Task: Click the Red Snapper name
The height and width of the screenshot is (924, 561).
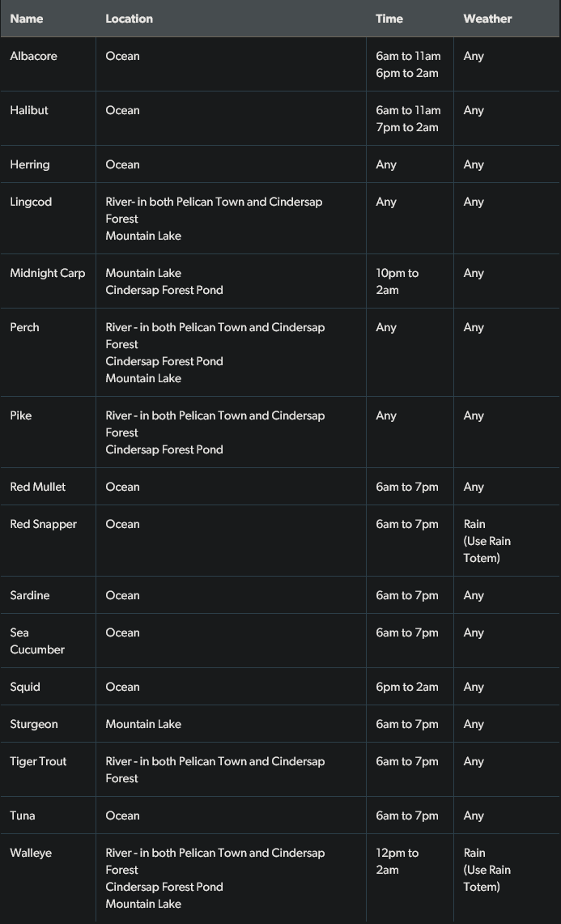Action: (x=43, y=524)
